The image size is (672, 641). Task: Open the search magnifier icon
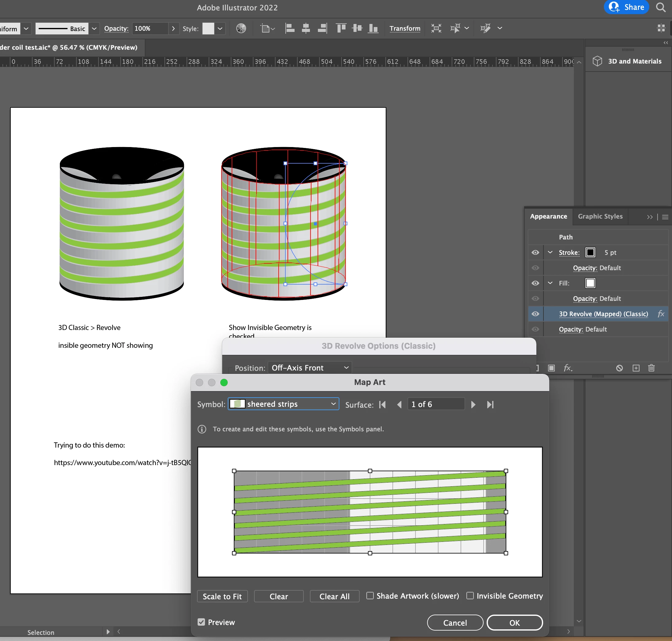point(661,7)
